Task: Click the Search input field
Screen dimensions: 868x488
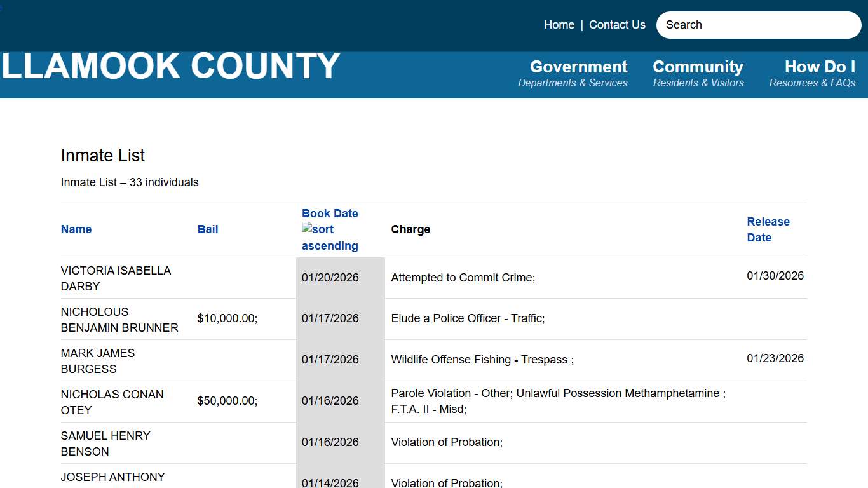Action: (758, 25)
